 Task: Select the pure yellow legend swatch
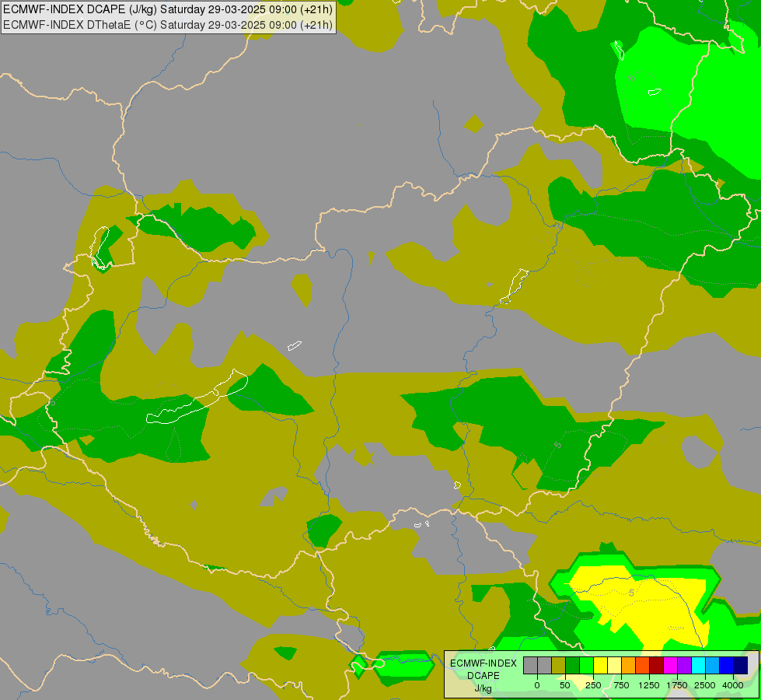pos(600,665)
